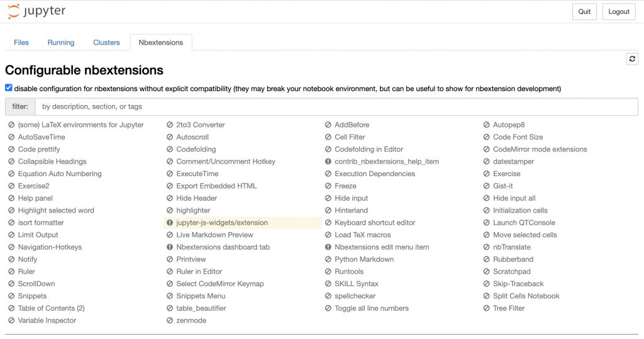The height and width of the screenshot is (339, 644).
Task: Open the Keyboard shortcut editor extension
Action: pyautogui.click(x=375, y=223)
